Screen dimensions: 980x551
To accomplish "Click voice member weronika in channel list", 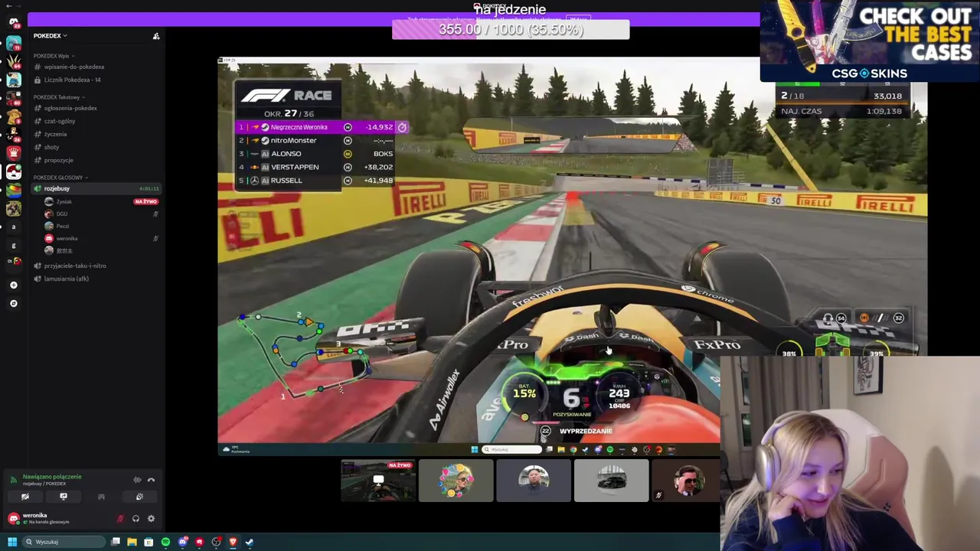I will pos(101,238).
